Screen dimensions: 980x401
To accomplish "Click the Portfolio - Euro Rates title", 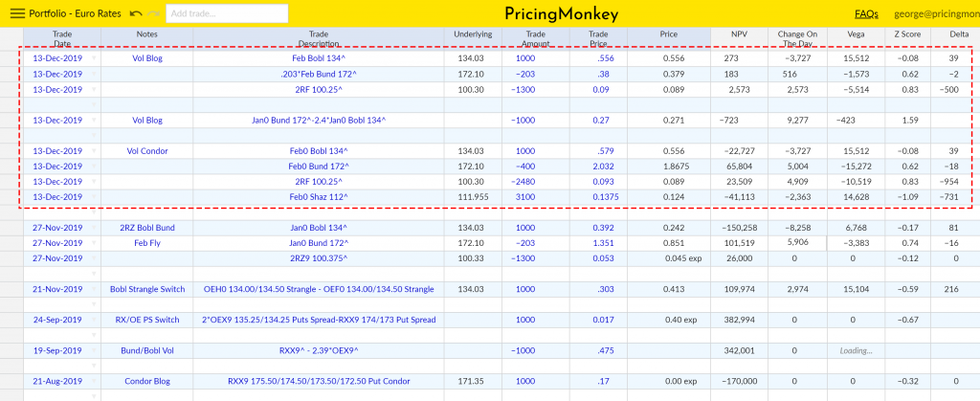I will tap(75, 13).
